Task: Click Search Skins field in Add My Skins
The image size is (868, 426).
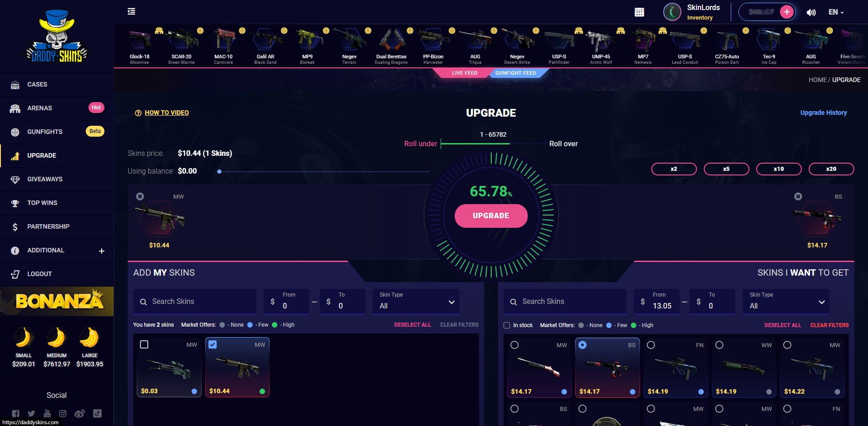Action: pyautogui.click(x=195, y=301)
